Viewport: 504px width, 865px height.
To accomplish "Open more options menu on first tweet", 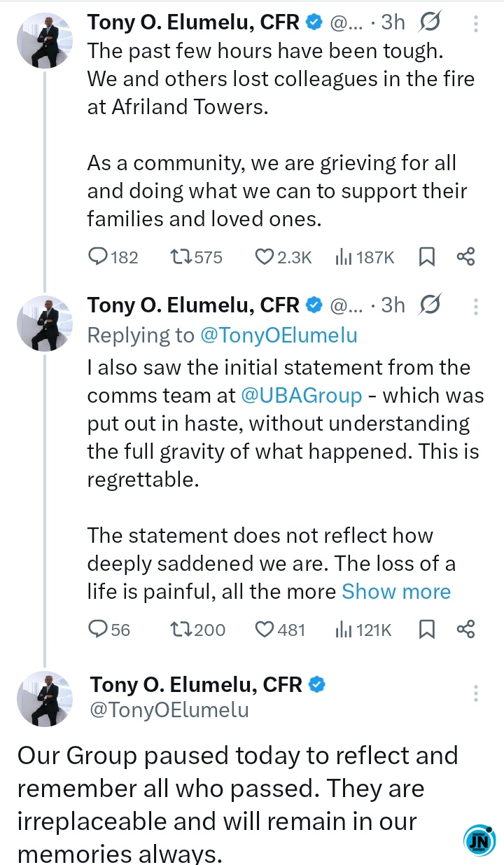I will click(x=475, y=24).
